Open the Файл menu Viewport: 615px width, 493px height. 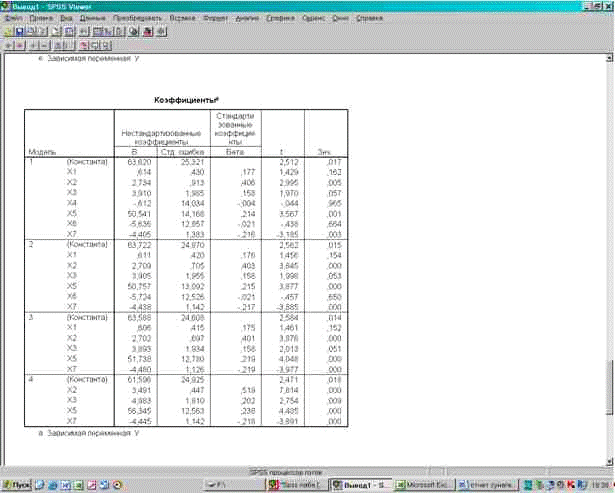[14, 19]
